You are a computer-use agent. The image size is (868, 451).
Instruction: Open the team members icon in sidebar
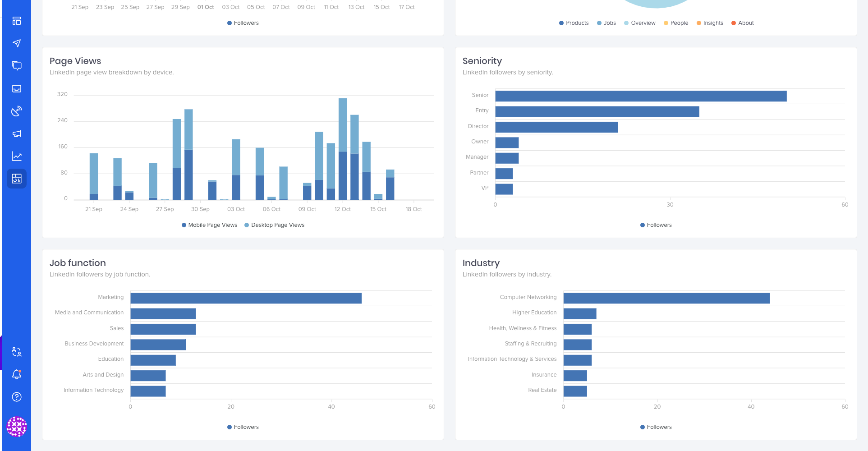pos(16,351)
